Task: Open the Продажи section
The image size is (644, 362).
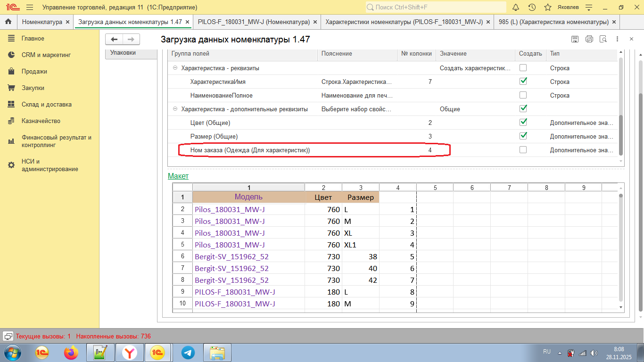Action: (34, 72)
